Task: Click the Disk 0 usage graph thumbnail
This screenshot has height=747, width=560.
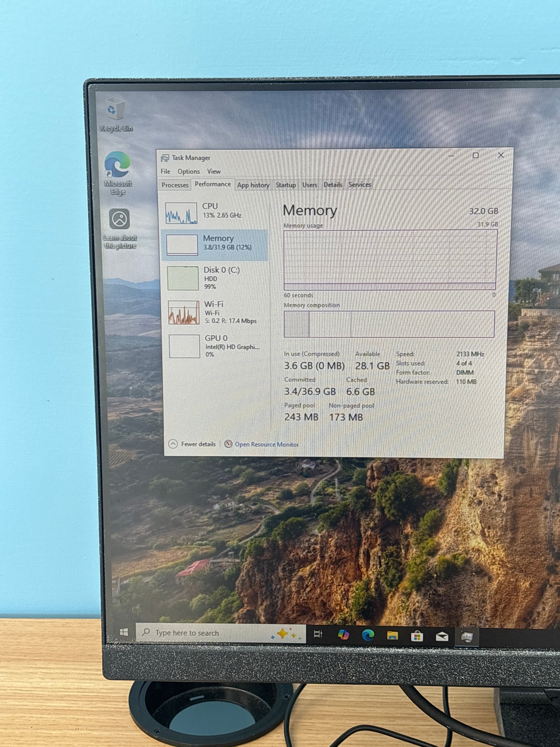Action: click(183, 278)
